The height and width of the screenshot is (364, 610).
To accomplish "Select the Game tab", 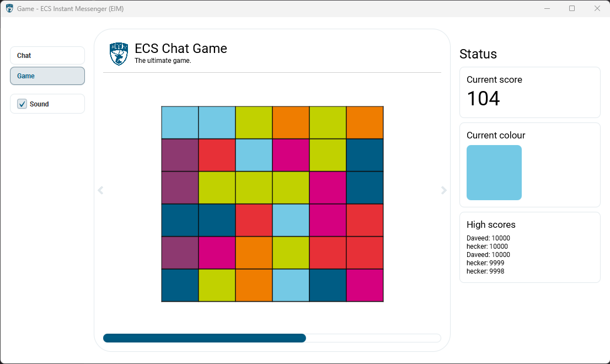I will click(47, 76).
